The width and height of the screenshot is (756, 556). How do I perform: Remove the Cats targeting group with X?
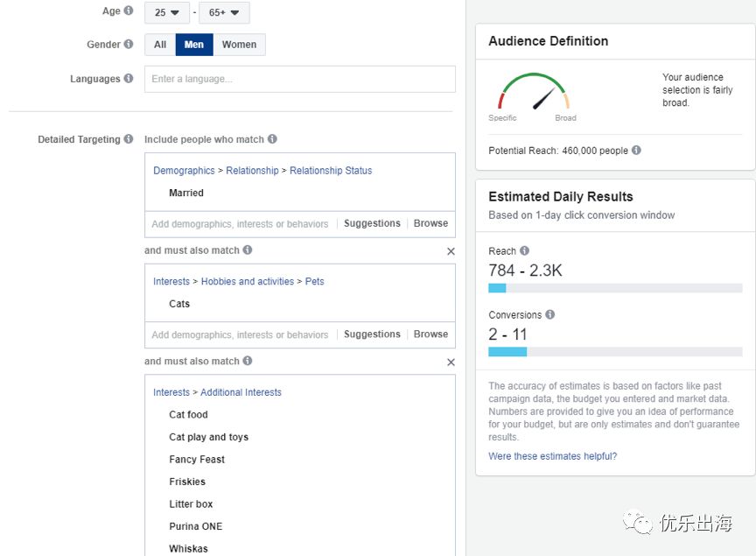tap(451, 251)
